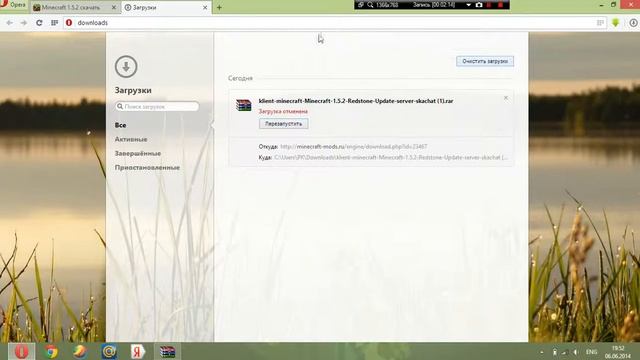The width and height of the screenshot is (640, 360).
Task: Click the tray battery/power icon
Action: coord(554,352)
